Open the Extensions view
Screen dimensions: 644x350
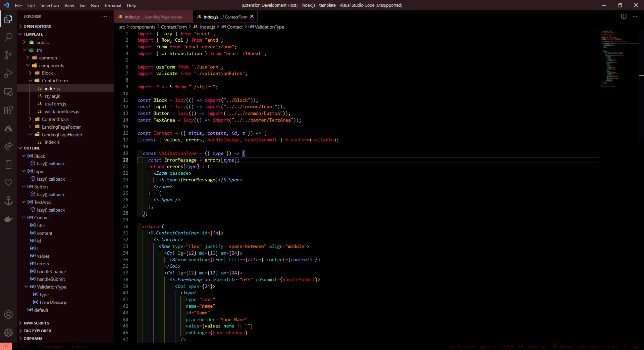pyautogui.click(x=8, y=110)
